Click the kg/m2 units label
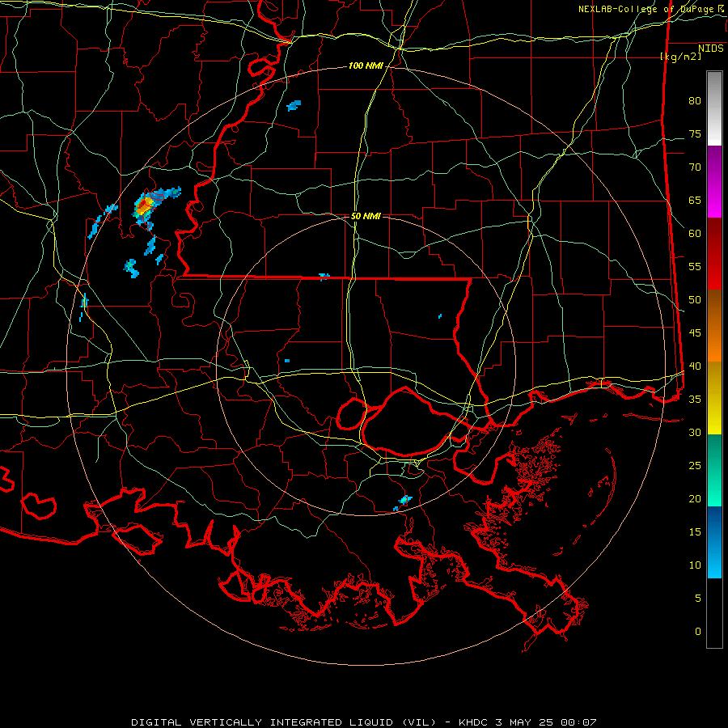This screenshot has height=728, width=728. click(680, 57)
